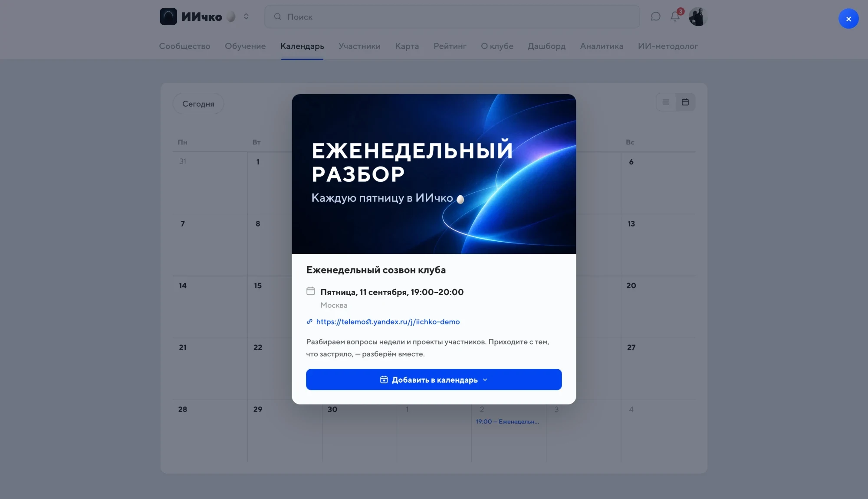Viewport: 868px width, 499px height.
Task: Select the Календарь tab
Action: tap(302, 46)
